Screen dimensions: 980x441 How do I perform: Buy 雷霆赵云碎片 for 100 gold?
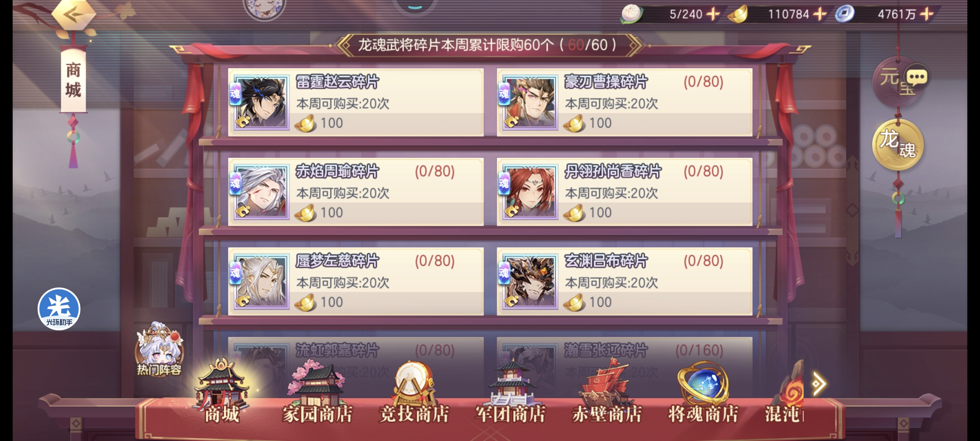point(356,102)
